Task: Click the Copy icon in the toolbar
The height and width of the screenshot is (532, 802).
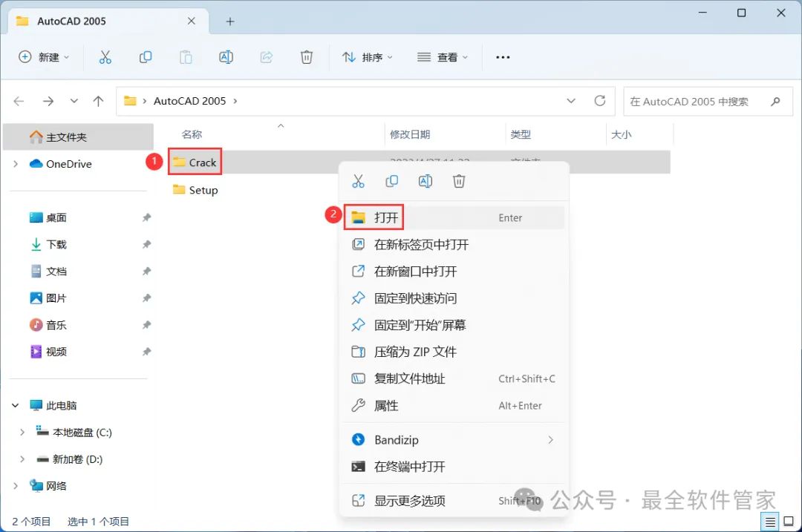Action: 146,57
